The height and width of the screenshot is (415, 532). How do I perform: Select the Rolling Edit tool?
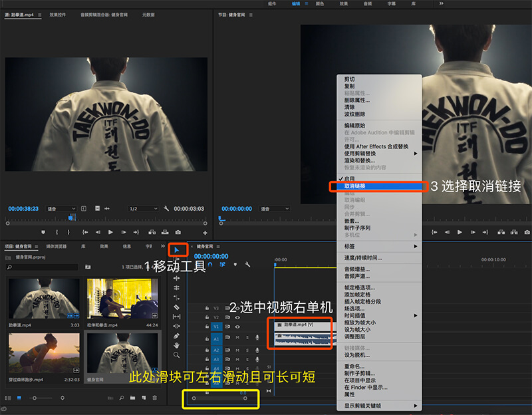click(x=176, y=288)
